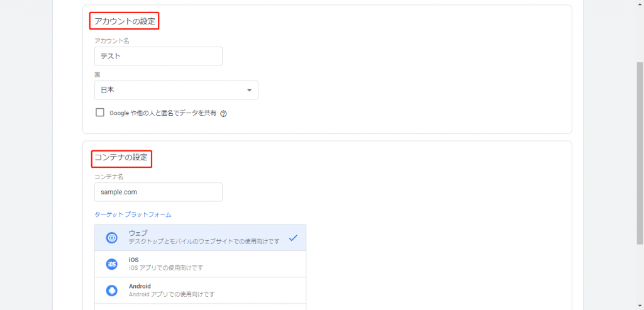The image size is (644, 310).
Task: Click the vertical scrollbar thumb on the right
Action: 640,152
